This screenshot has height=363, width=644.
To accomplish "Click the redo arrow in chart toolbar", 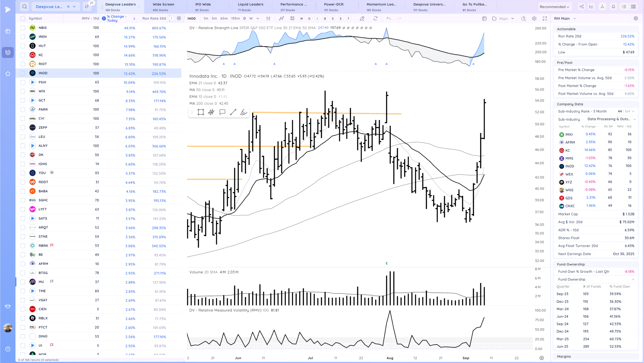I will click(x=399, y=18).
